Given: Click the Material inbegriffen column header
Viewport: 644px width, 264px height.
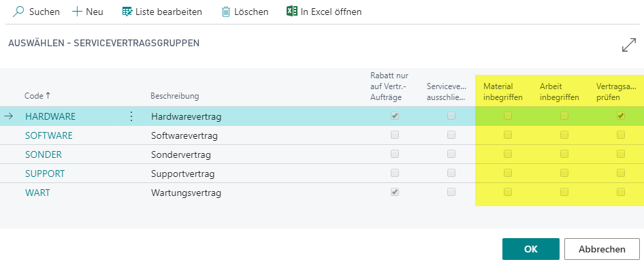Looking at the screenshot, I should [x=502, y=92].
